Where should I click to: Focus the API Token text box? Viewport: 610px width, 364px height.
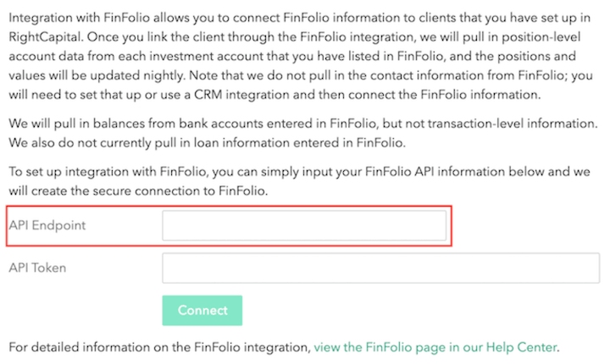[x=380, y=268]
